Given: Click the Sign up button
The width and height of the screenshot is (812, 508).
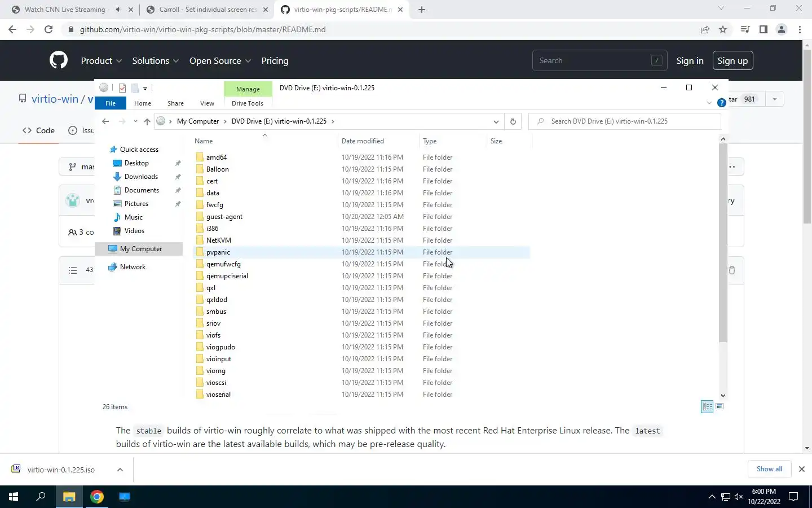Looking at the screenshot, I should [x=732, y=60].
